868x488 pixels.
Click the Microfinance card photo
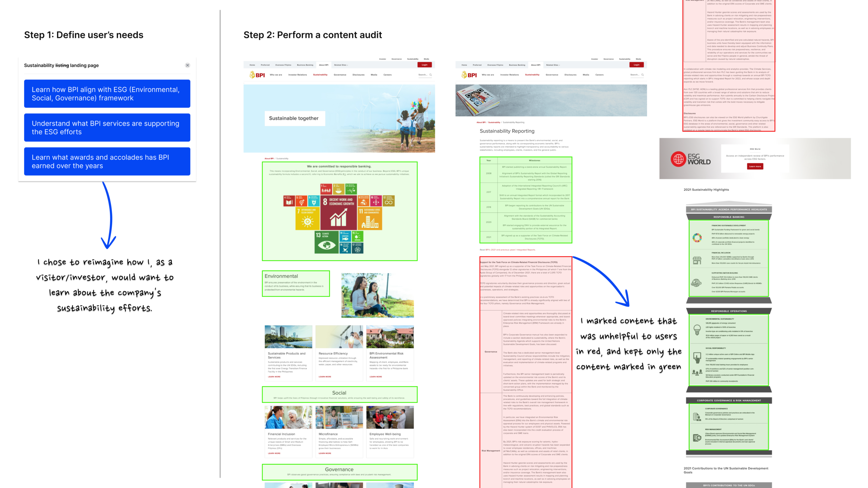(339, 418)
